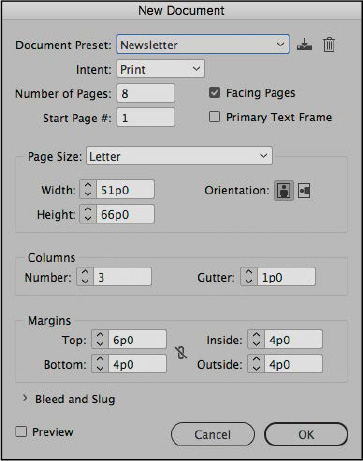
Task: Click the Cancel button
Action: (213, 434)
